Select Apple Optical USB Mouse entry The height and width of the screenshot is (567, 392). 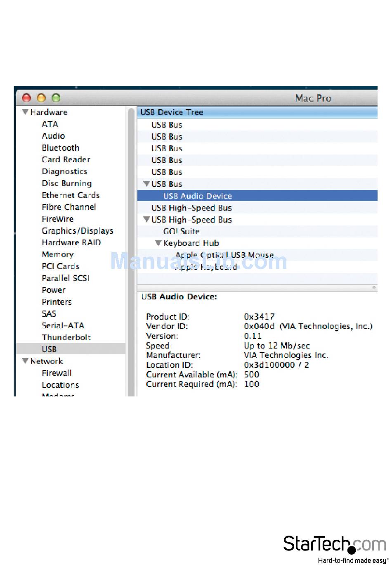pos(224,255)
